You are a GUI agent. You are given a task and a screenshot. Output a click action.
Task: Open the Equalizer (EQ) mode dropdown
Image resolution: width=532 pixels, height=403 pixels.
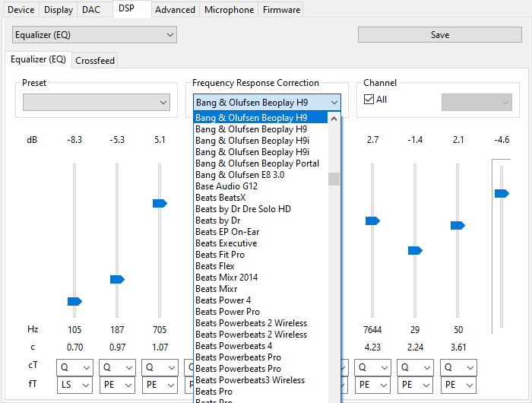point(94,34)
